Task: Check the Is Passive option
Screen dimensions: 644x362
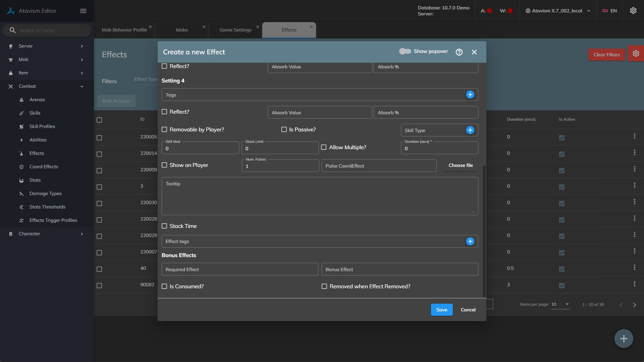Action: (x=284, y=129)
